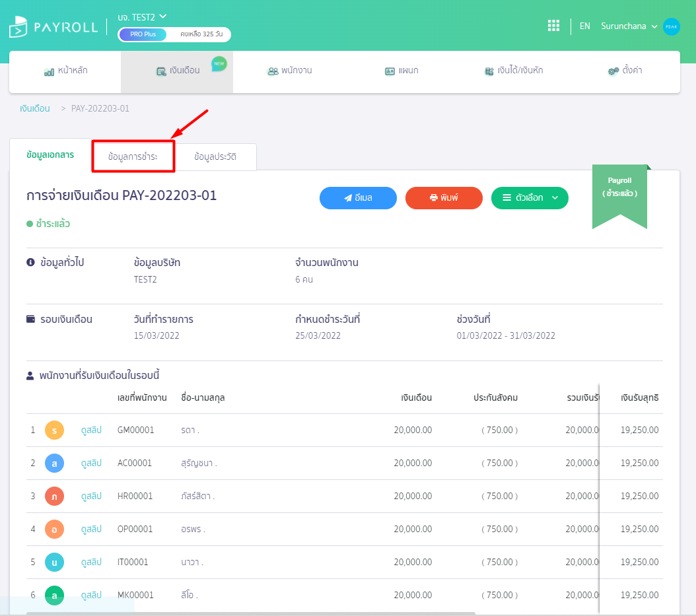Click เงินเดือน breadcrumb link
The width and height of the screenshot is (696, 616).
pos(35,108)
